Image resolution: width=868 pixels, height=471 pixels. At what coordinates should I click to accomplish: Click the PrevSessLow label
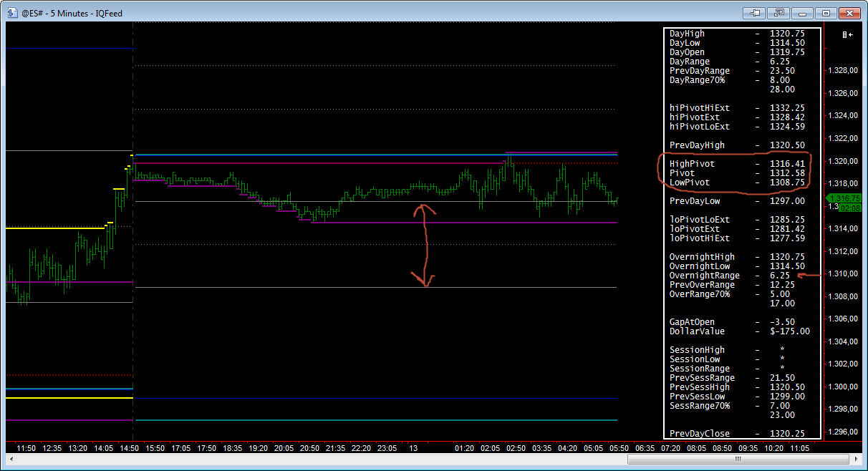(697, 397)
